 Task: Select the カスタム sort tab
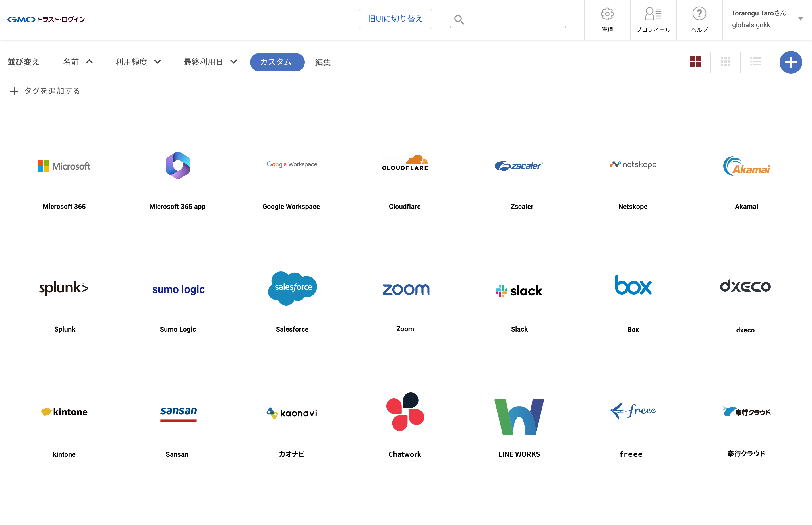pyautogui.click(x=277, y=62)
